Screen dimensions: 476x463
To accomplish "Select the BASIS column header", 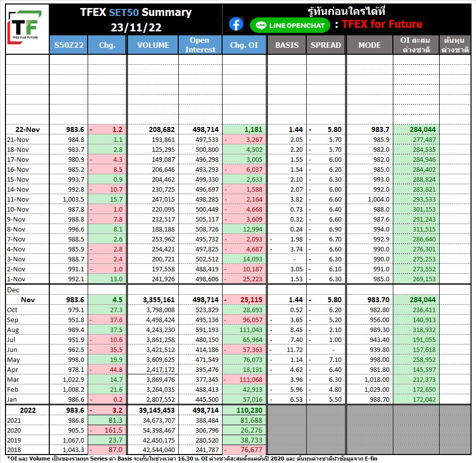I will [x=287, y=45].
